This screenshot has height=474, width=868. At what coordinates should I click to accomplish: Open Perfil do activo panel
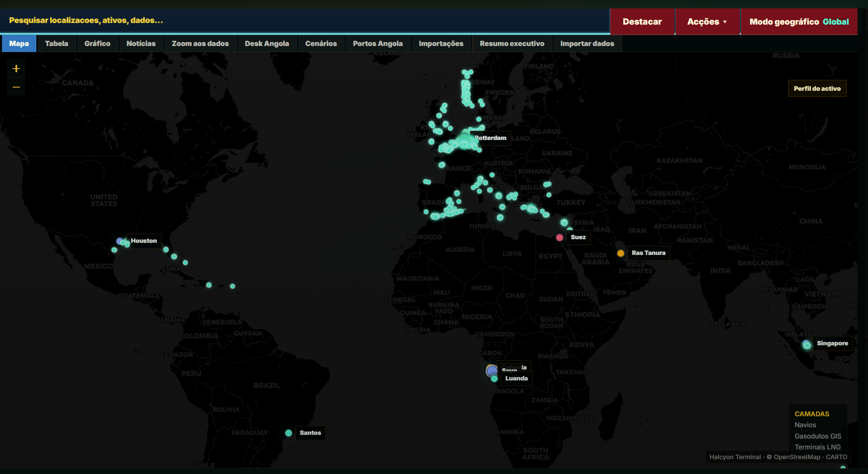817,89
